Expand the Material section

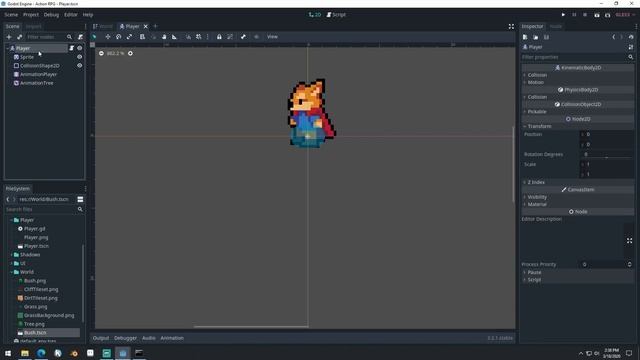pyautogui.click(x=537, y=204)
